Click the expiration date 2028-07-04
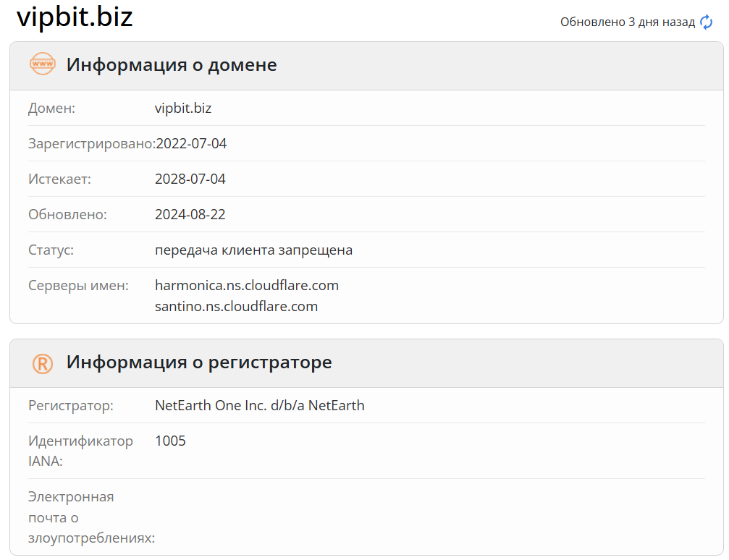Viewport: 729px width, 560px height. (x=190, y=179)
